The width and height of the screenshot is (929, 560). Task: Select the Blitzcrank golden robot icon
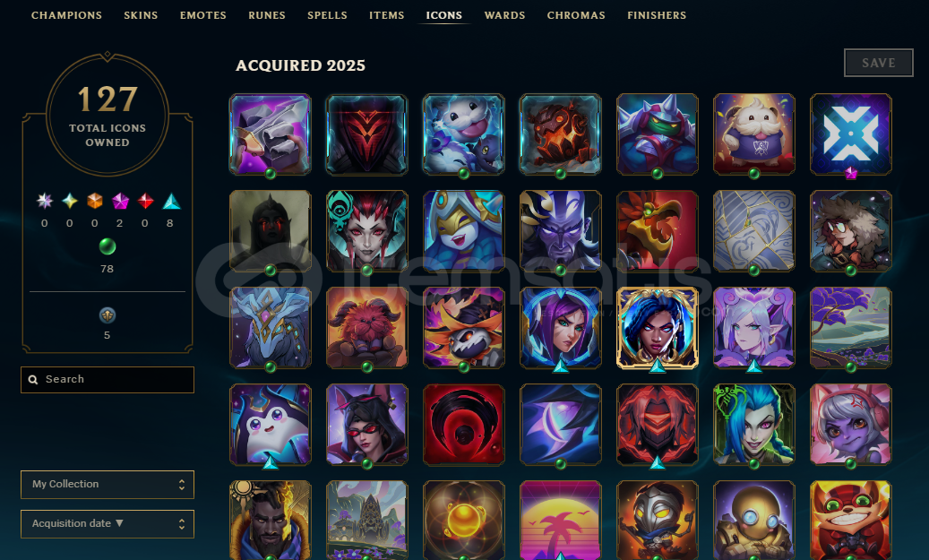coord(753,520)
